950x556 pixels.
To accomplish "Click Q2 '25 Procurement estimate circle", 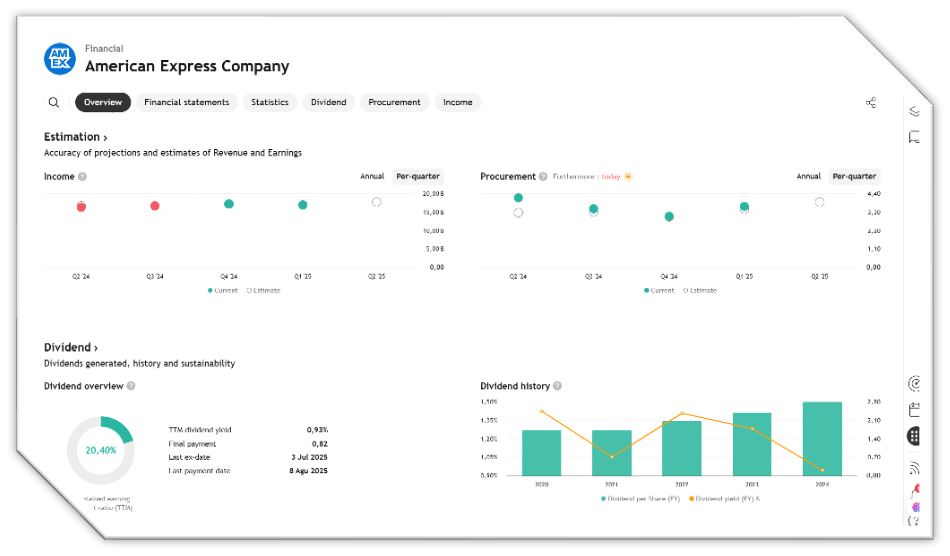I will point(819,202).
